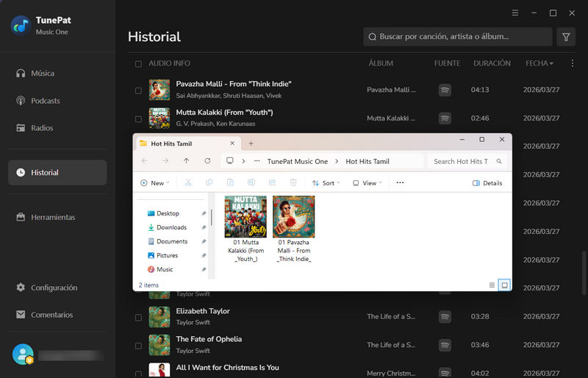Image resolution: width=588 pixels, height=378 pixels.
Task: Open the New dropdown in Explorer toolbar
Action: point(154,183)
